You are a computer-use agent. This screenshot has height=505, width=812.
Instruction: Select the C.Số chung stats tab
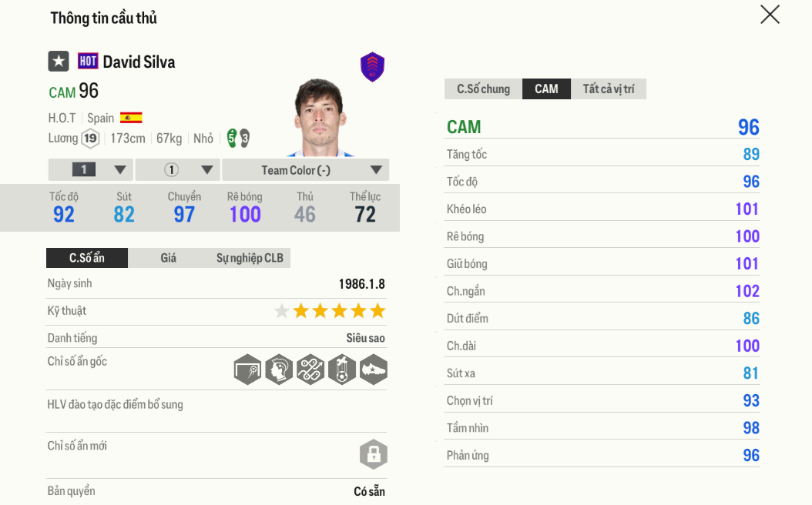[483, 89]
